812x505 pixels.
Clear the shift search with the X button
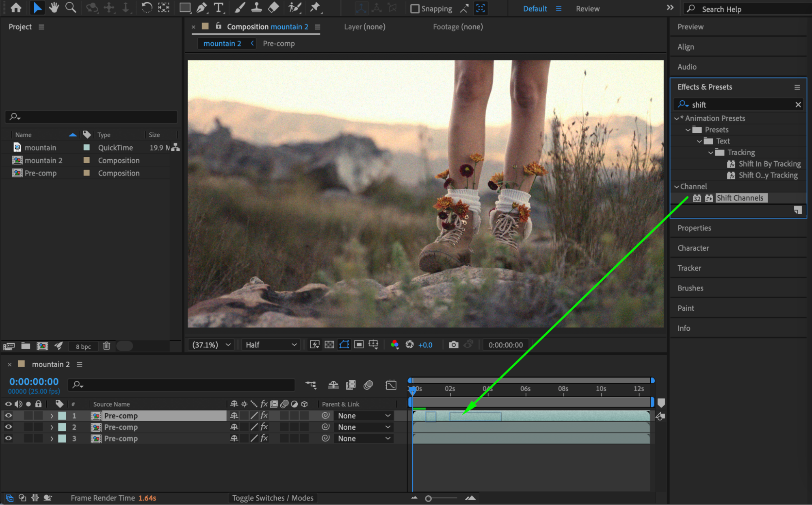[798, 104]
